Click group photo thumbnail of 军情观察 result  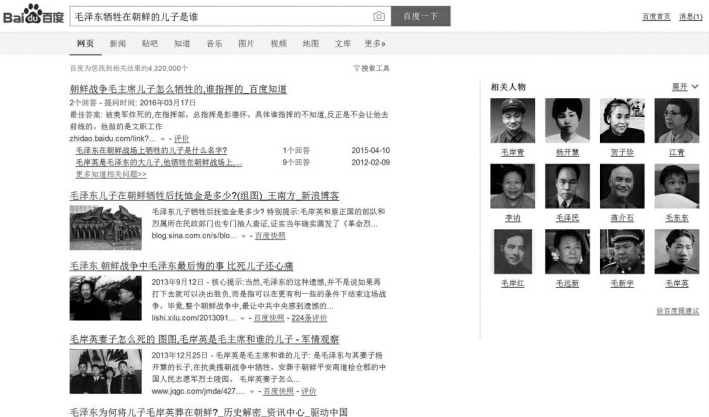[x=105, y=371]
